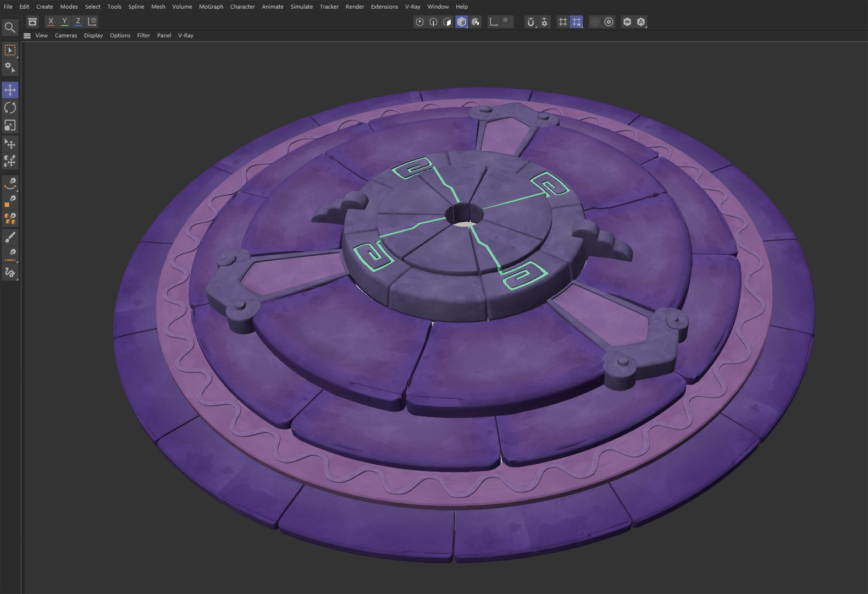
Task: Open the viewport Panel menu
Action: [x=164, y=36]
